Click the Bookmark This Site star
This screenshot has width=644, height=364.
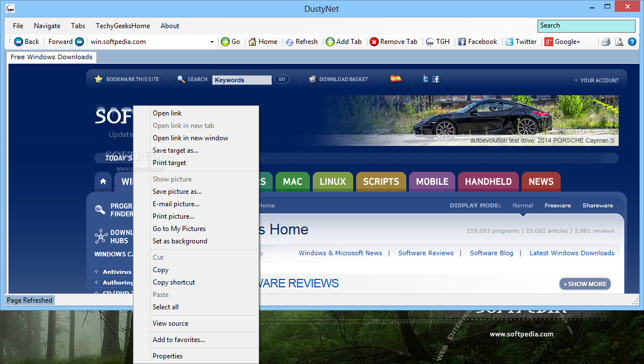click(99, 79)
